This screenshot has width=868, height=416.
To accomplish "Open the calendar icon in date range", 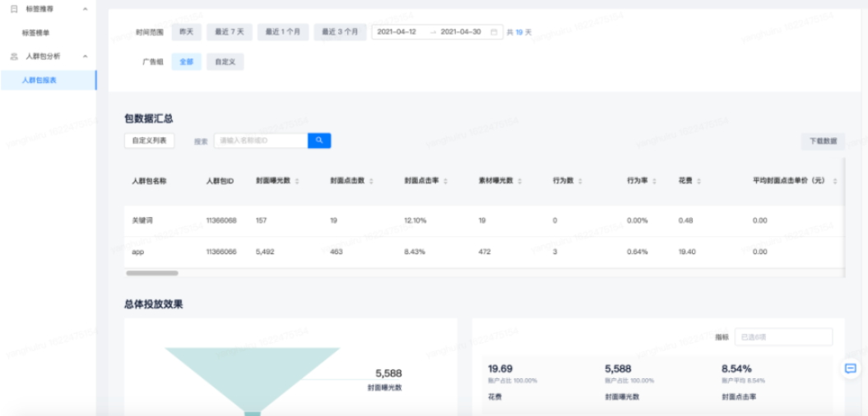I will (494, 32).
